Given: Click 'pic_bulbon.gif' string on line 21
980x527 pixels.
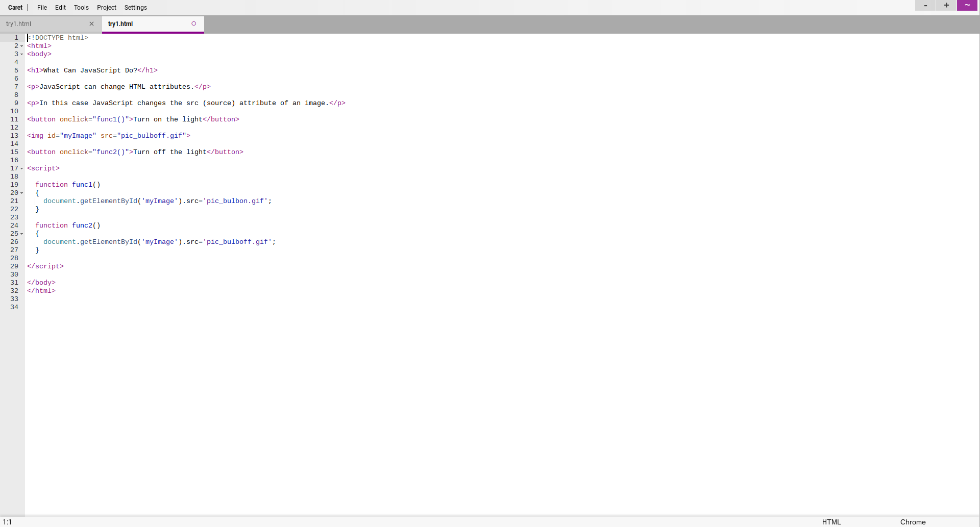Looking at the screenshot, I should pyautogui.click(x=235, y=201).
